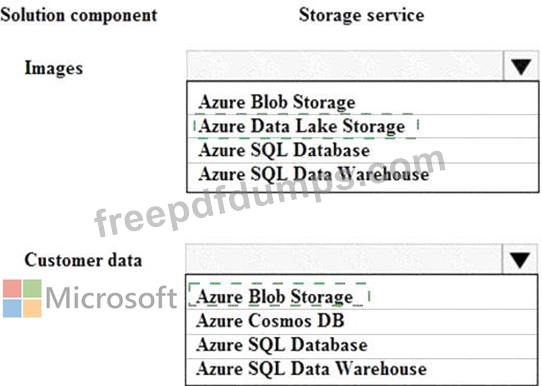
Task: Click the Customer data component label
Action: [83, 260]
